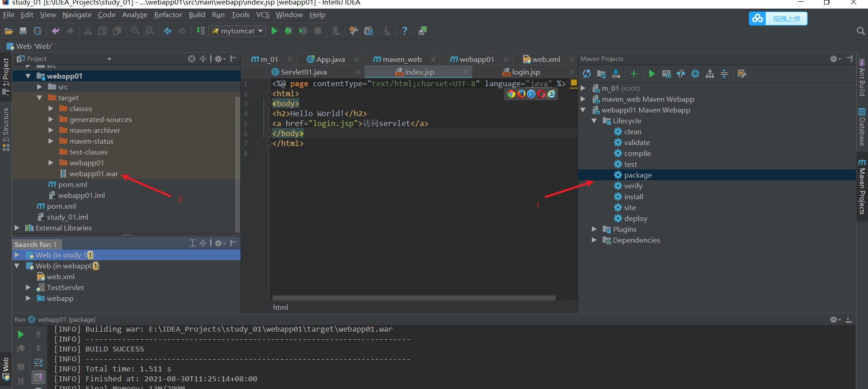Click Save All floppy disk icon
This screenshot has width=868, height=389.
[x=23, y=31]
